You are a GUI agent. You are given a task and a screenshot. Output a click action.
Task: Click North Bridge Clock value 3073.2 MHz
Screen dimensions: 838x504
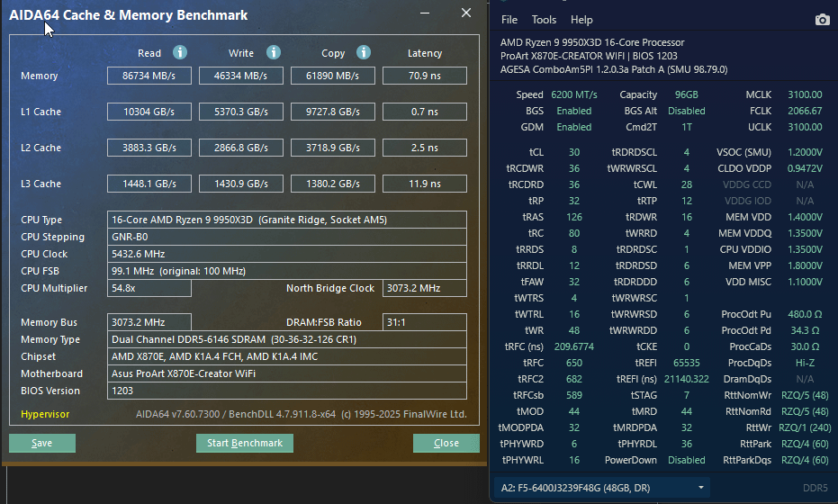click(425, 288)
